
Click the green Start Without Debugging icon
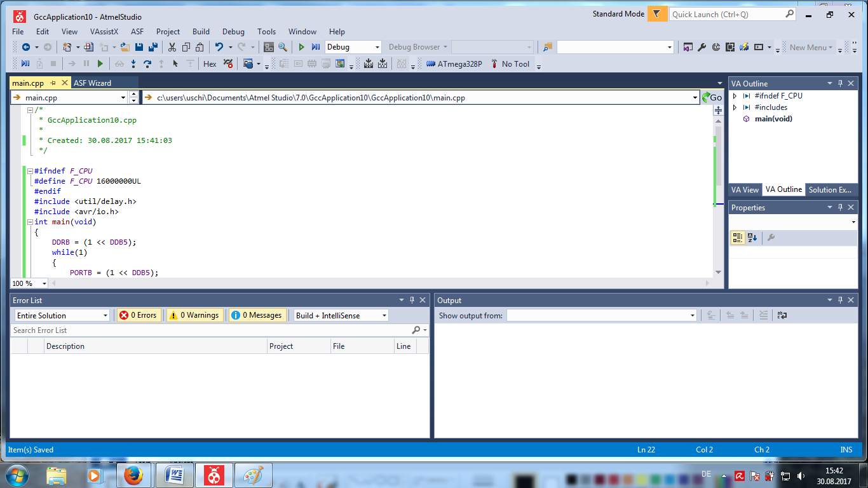tap(302, 47)
